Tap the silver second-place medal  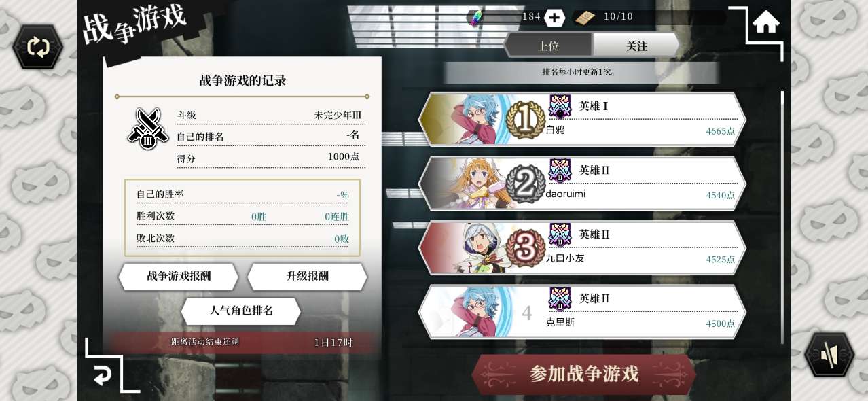point(525,184)
